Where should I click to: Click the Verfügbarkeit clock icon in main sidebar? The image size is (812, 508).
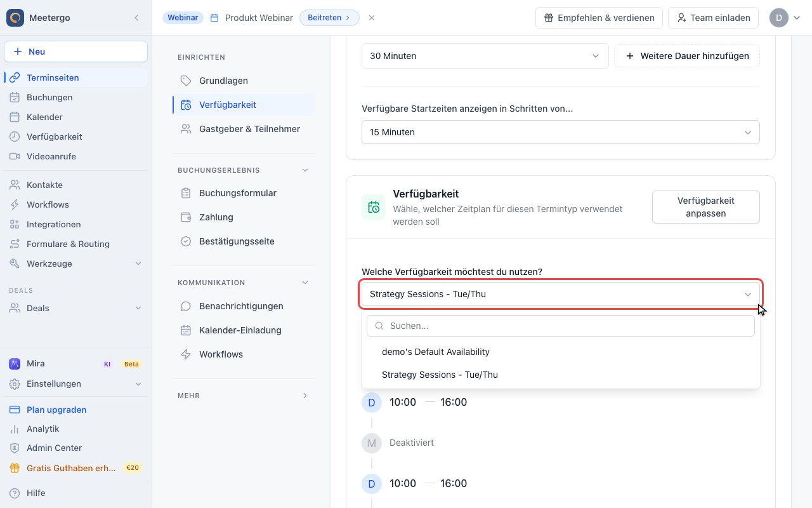[15, 137]
